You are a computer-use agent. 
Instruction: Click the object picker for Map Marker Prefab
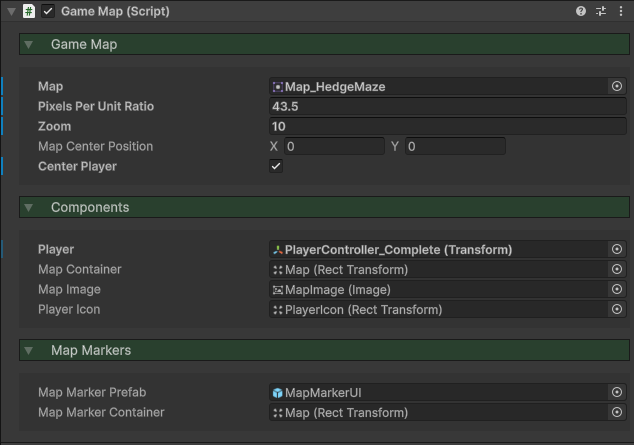coord(617,393)
